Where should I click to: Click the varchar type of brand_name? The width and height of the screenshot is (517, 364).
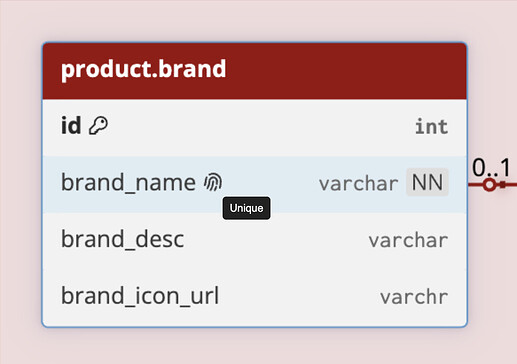[358, 183]
